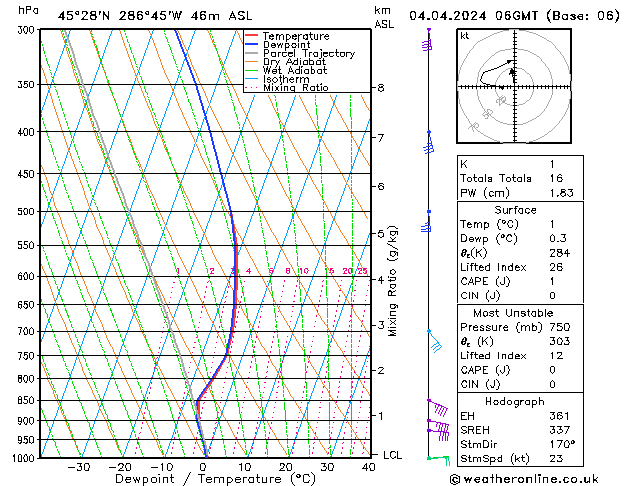629x486 pixels.
Task: Click the 'kt' label in the hodograph
Action: point(465,36)
